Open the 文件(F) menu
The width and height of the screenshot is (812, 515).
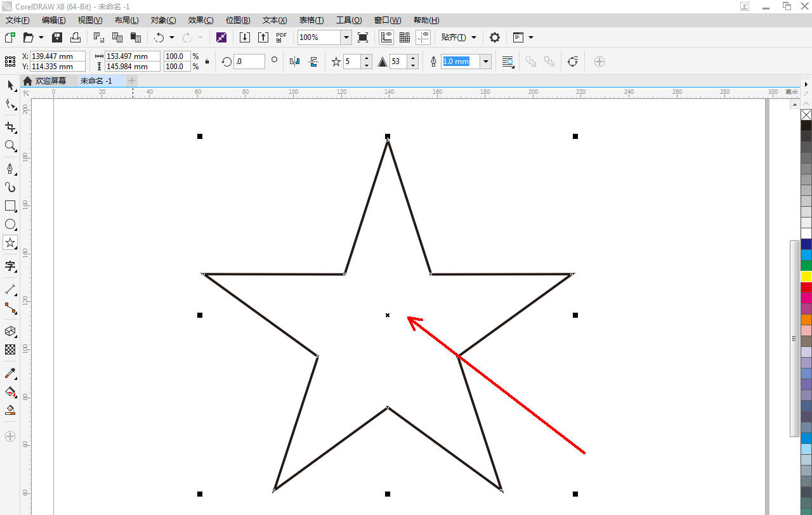pyautogui.click(x=18, y=20)
